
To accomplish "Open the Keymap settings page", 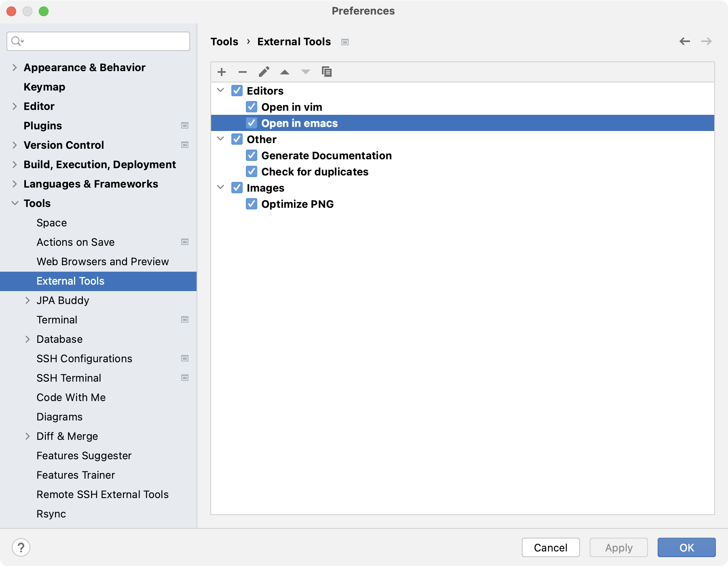I will (x=44, y=87).
